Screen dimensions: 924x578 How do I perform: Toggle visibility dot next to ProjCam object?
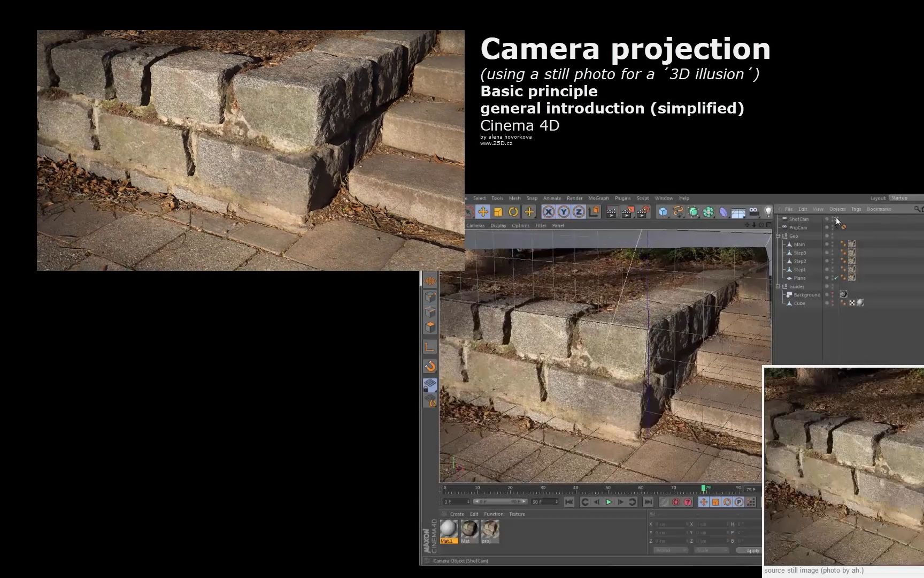tap(827, 227)
